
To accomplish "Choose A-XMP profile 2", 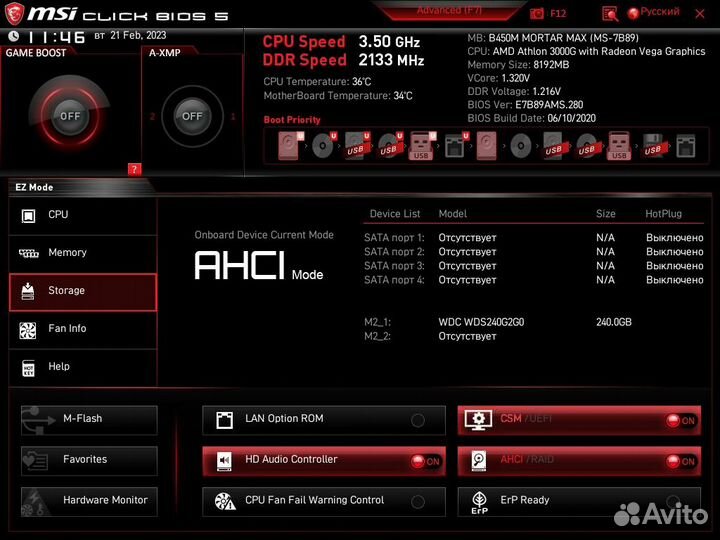I will (152, 116).
